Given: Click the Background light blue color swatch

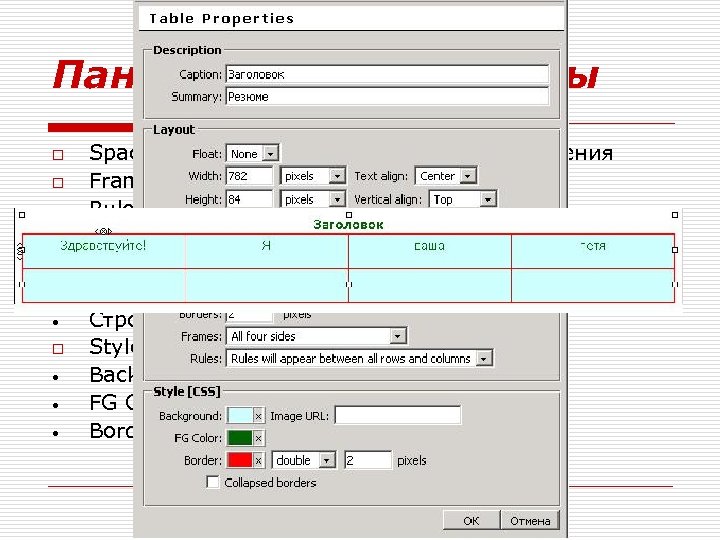Looking at the screenshot, I should click(239, 416).
